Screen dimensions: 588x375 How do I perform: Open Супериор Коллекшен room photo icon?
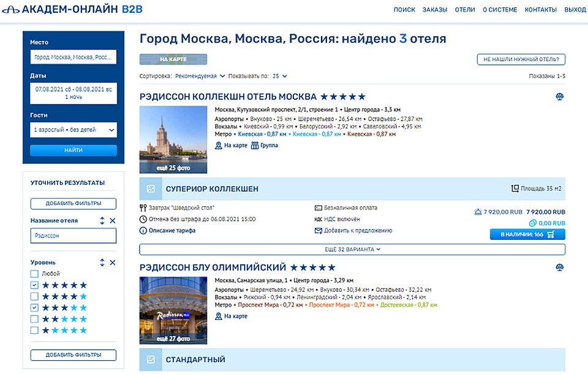coord(151,189)
